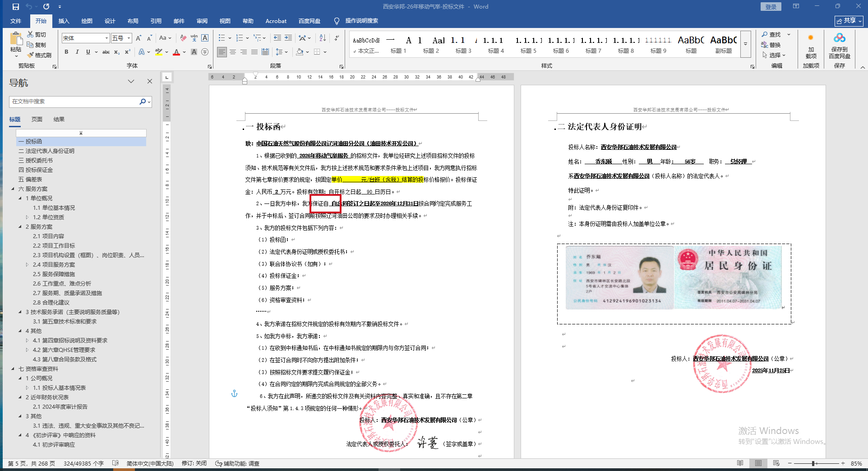Image resolution: width=868 pixels, height=471 pixels.
Task: Open the 文件 menu
Action: (x=16, y=21)
